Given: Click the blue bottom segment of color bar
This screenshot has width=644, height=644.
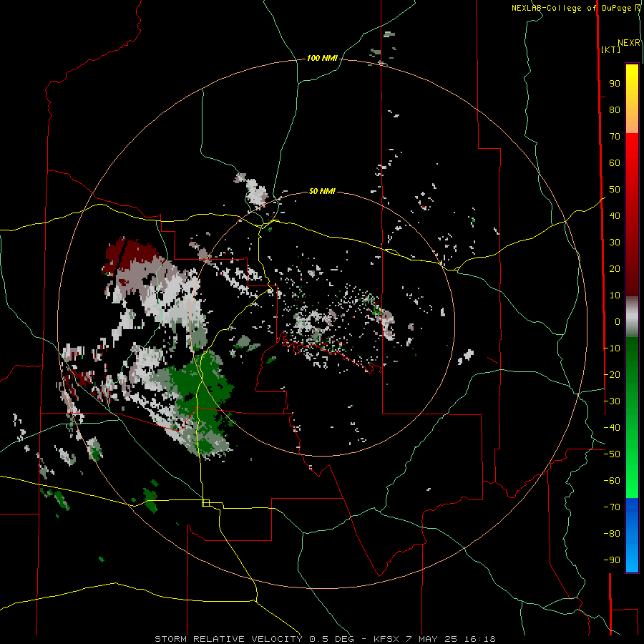Looking at the screenshot, I should [632, 535].
